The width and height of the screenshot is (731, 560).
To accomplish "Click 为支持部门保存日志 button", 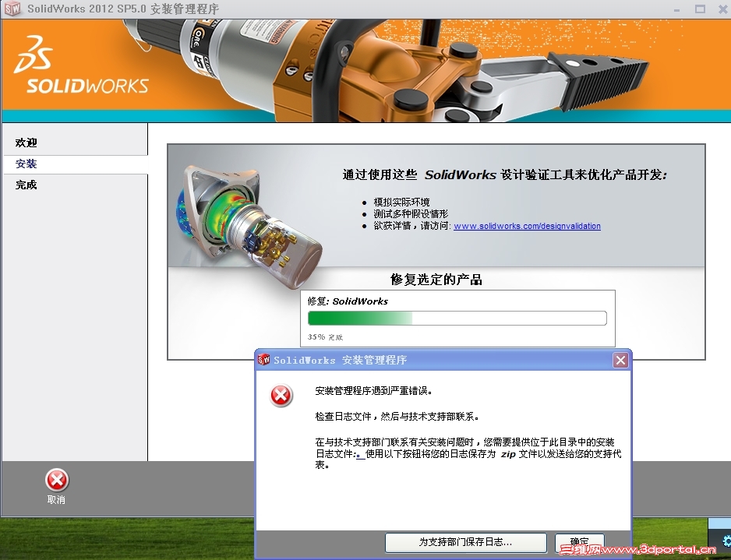I will pos(465,542).
